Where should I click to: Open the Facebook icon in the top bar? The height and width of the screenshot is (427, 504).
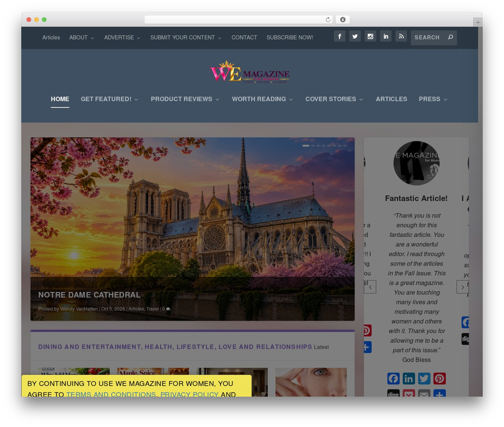340,36
